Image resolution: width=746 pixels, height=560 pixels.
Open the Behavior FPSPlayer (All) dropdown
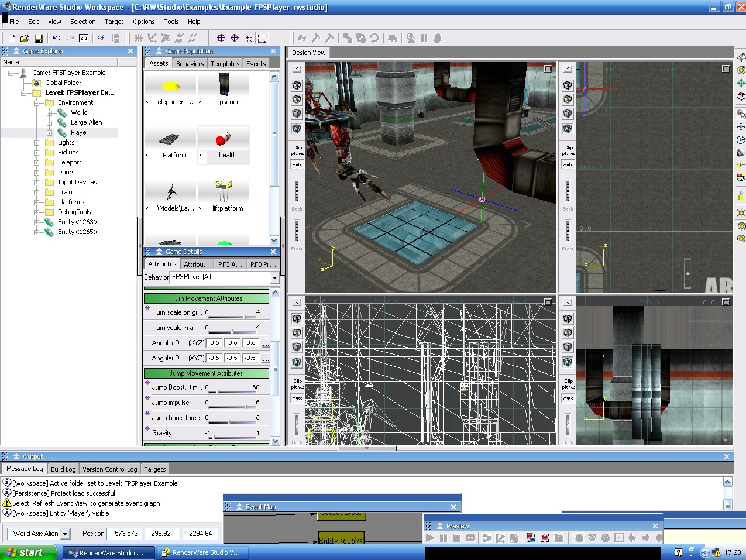pos(274,277)
